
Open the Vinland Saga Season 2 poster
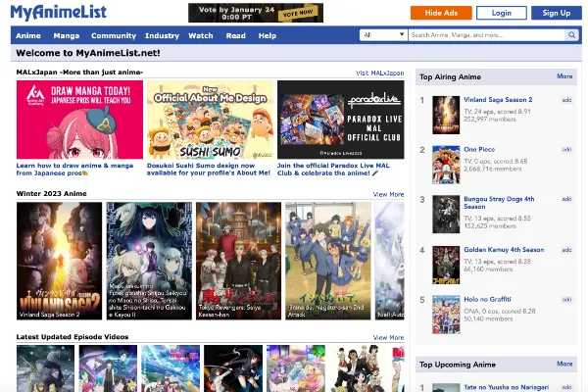tap(59, 261)
